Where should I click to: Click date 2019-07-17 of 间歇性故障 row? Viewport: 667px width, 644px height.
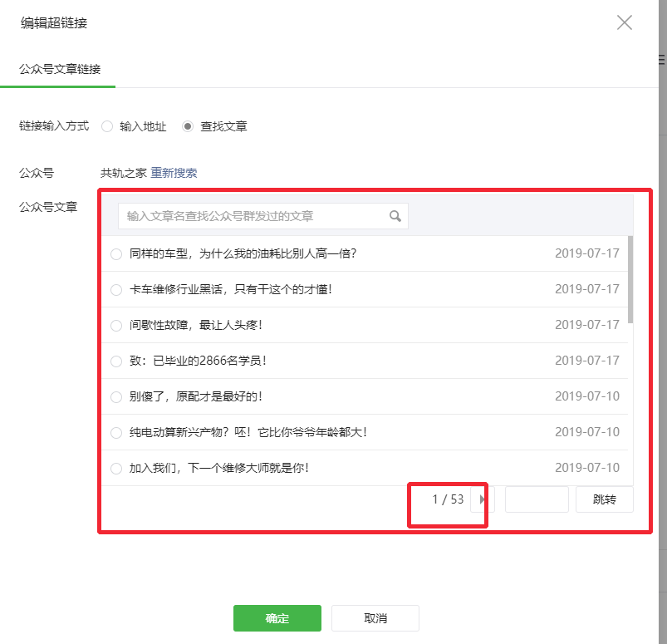[x=587, y=325]
